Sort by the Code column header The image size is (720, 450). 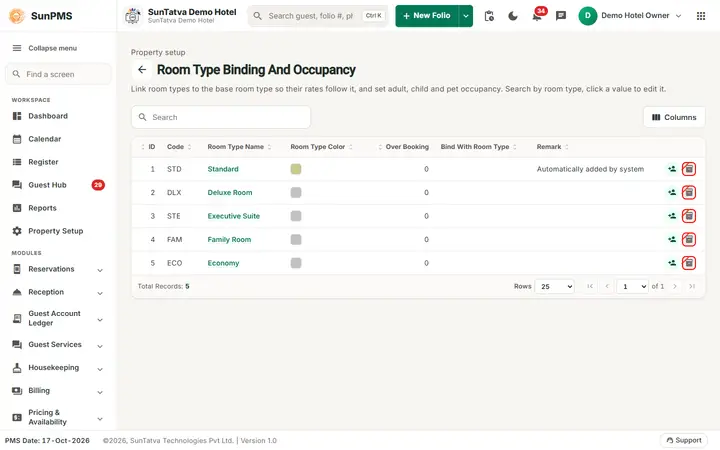(x=179, y=147)
